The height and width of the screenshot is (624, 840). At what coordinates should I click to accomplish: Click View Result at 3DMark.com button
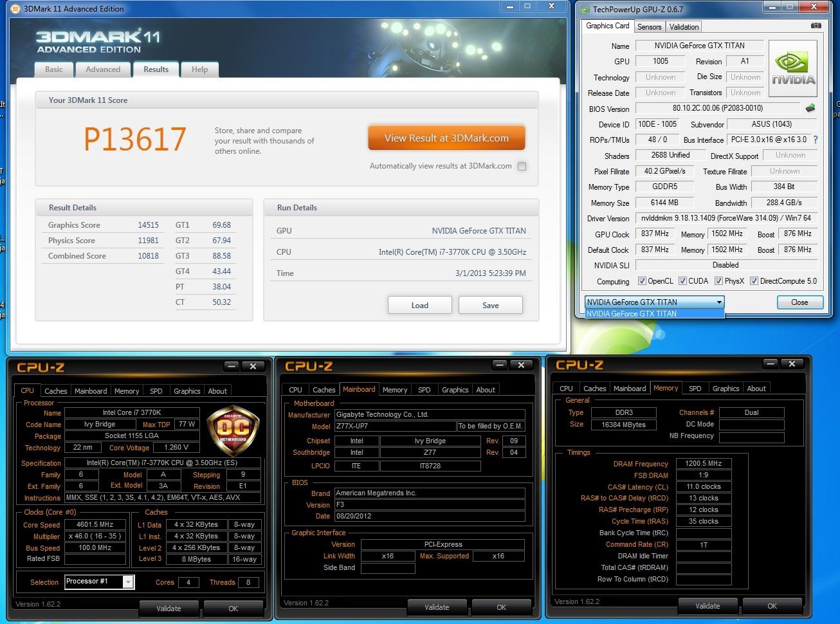[446, 138]
